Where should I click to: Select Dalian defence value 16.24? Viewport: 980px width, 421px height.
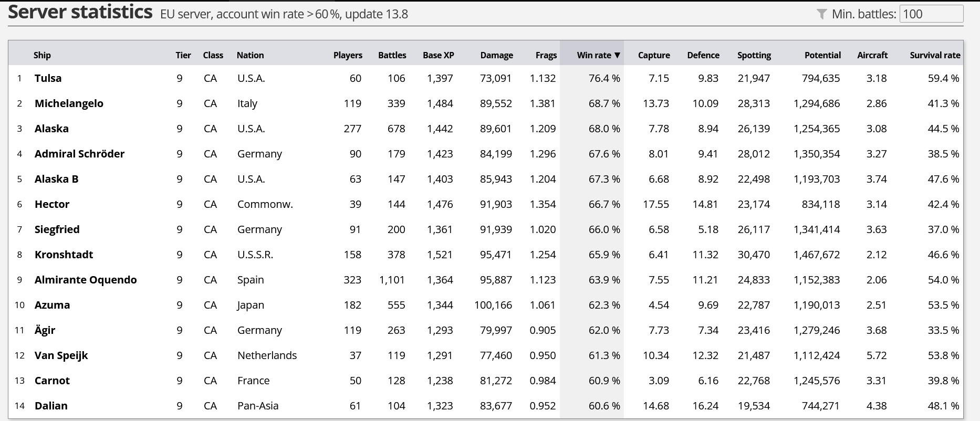(x=705, y=406)
